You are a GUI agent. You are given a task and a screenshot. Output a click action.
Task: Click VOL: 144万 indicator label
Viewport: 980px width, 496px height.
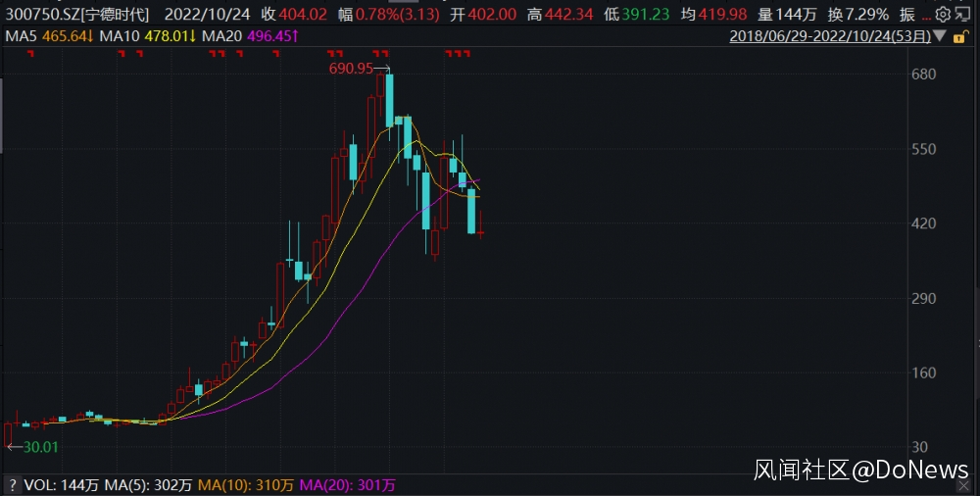pos(61,485)
